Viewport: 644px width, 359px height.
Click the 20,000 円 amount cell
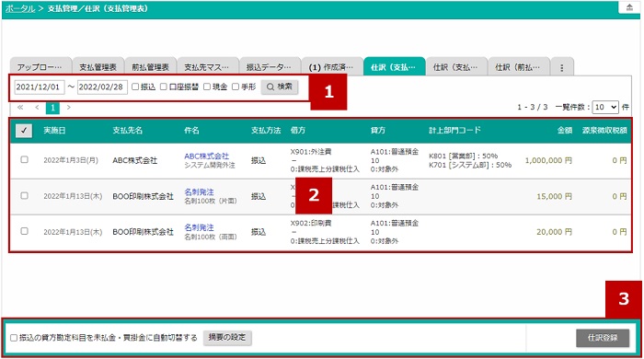click(554, 232)
